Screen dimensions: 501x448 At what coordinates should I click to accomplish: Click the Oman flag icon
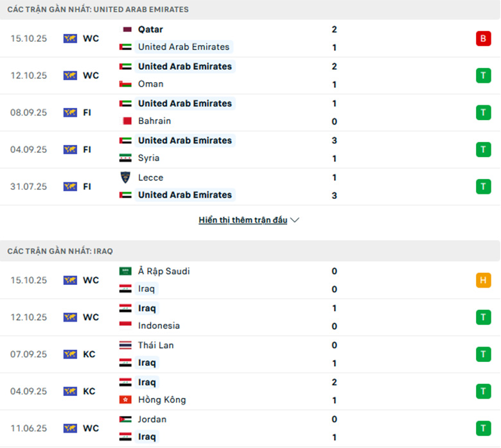(x=126, y=84)
